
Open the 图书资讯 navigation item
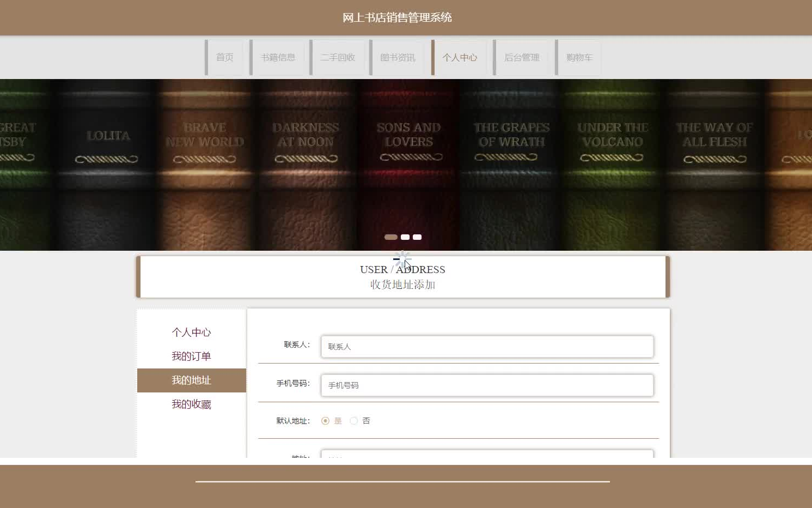coord(398,57)
